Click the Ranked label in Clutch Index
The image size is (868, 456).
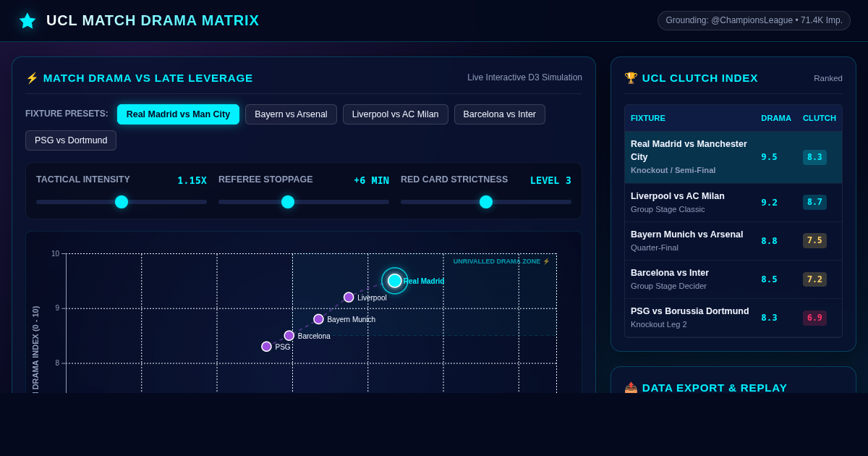coord(828,78)
